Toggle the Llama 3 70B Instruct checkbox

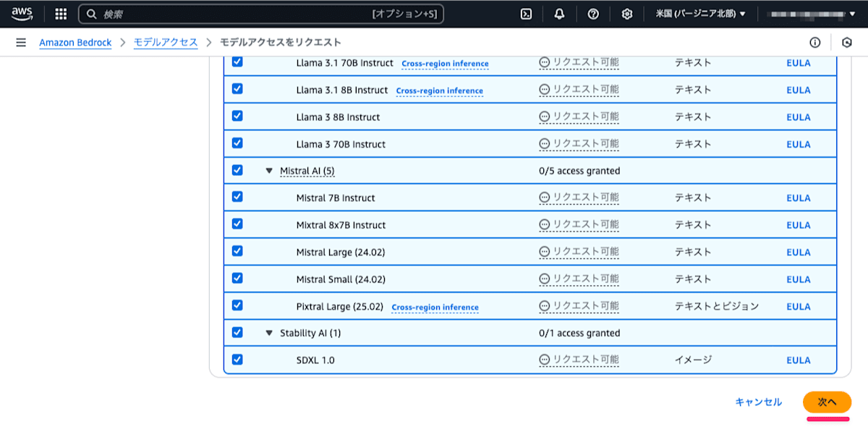(237, 143)
